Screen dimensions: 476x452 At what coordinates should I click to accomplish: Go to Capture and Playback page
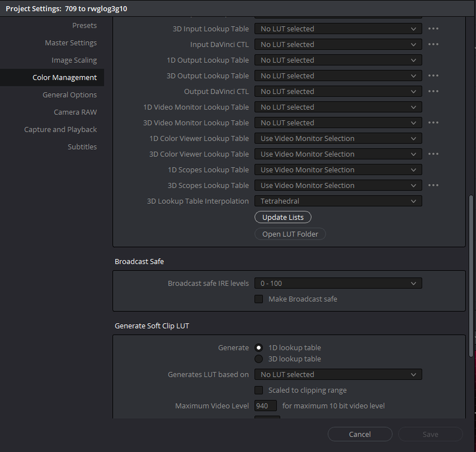pos(60,129)
